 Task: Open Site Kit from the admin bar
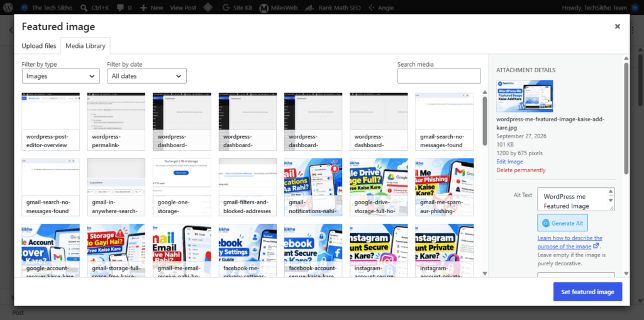coord(236,8)
